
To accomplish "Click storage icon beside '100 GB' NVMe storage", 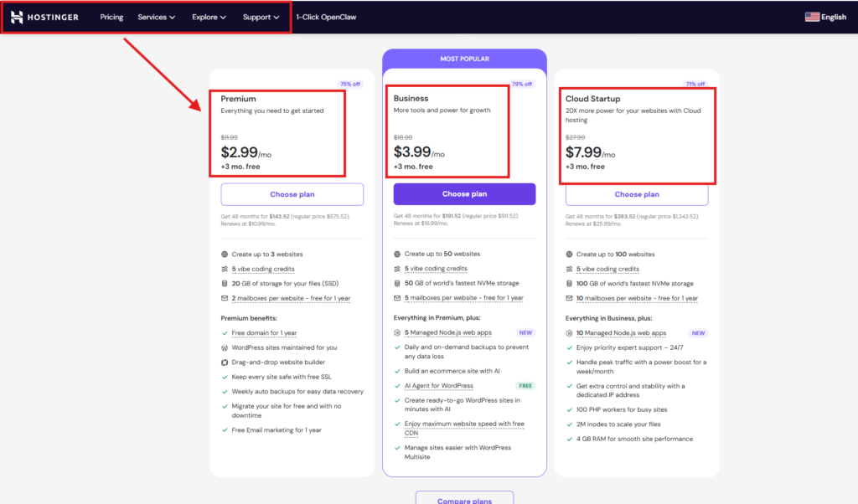I will pos(569,284).
